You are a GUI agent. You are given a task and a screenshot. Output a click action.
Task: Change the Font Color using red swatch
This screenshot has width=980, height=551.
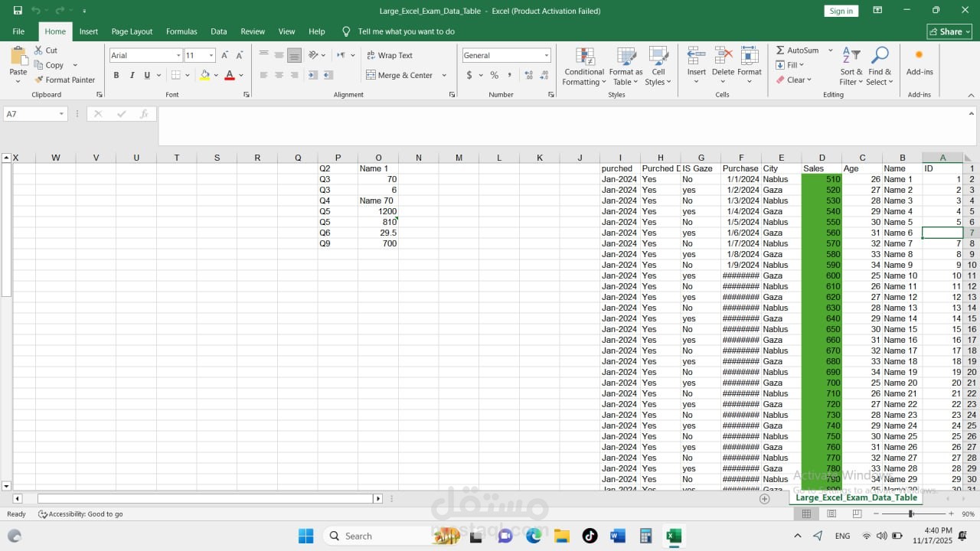pos(229,75)
